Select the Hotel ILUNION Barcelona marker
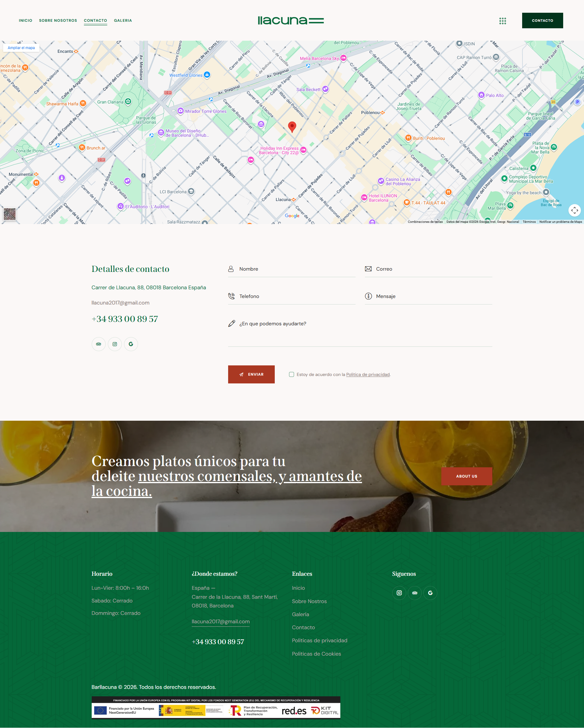Image resolution: width=584 pixels, height=728 pixels. click(364, 198)
